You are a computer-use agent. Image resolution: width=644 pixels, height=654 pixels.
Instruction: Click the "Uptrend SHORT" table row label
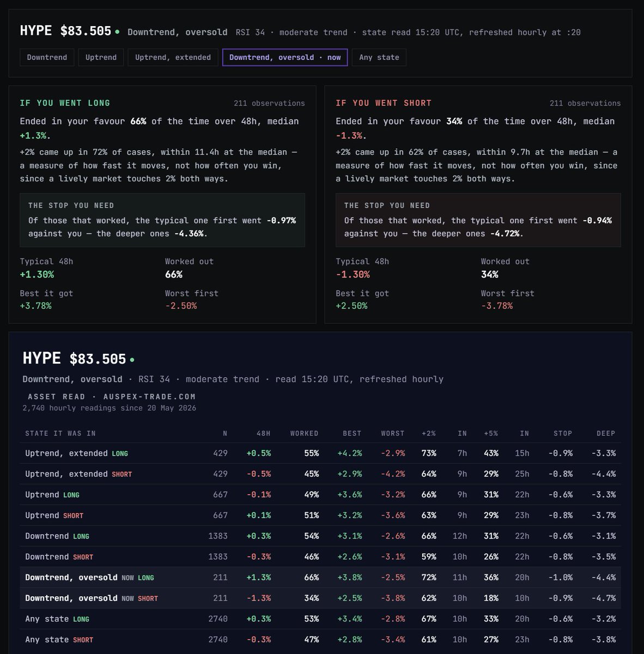[x=54, y=516]
